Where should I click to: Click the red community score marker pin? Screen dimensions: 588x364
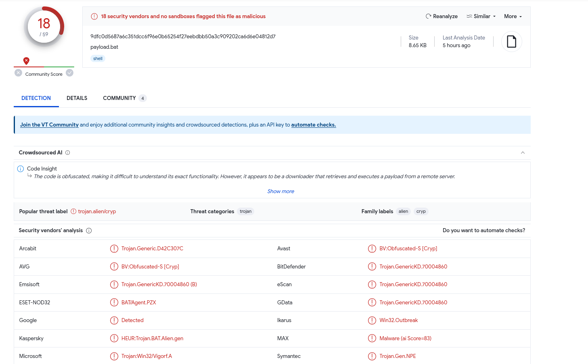pos(26,61)
